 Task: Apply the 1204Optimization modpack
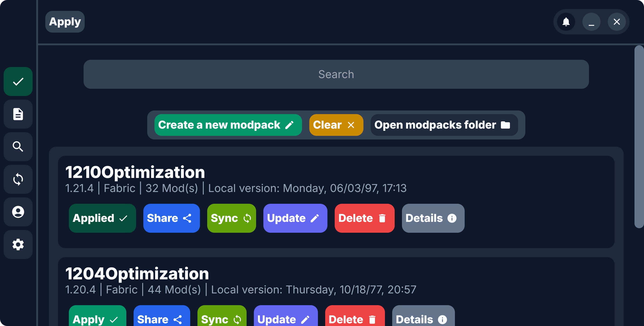[x=98, y=319]
